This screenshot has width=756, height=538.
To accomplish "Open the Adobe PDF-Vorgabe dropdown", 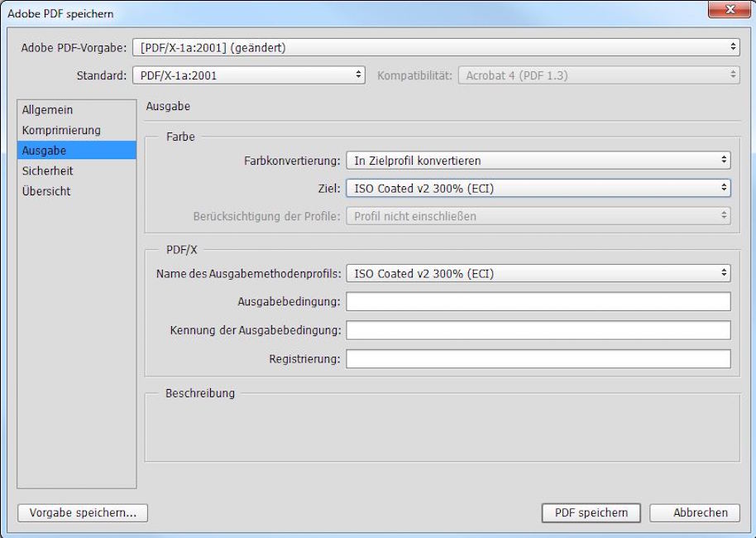I will coord(436,47).
